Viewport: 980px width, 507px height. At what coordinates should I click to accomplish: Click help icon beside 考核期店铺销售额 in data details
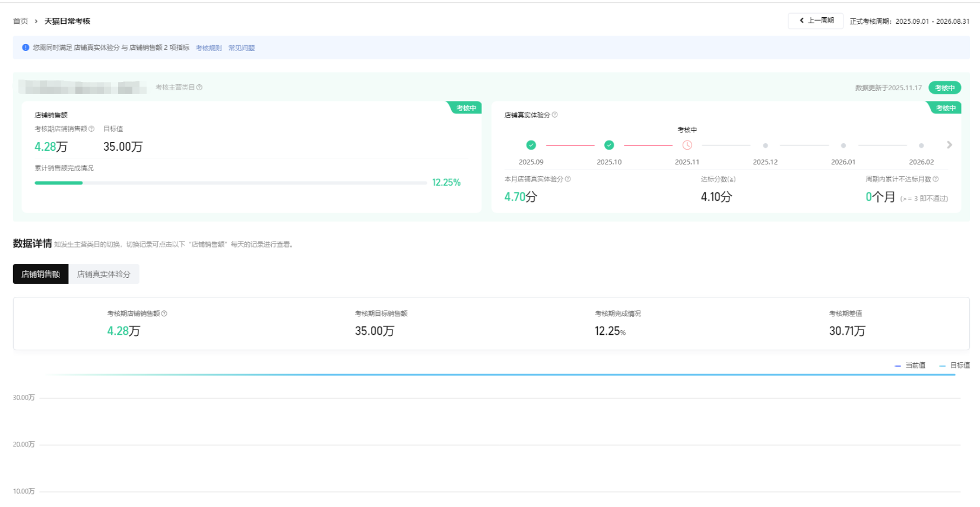pyautogui.click(x=164, y=313)
